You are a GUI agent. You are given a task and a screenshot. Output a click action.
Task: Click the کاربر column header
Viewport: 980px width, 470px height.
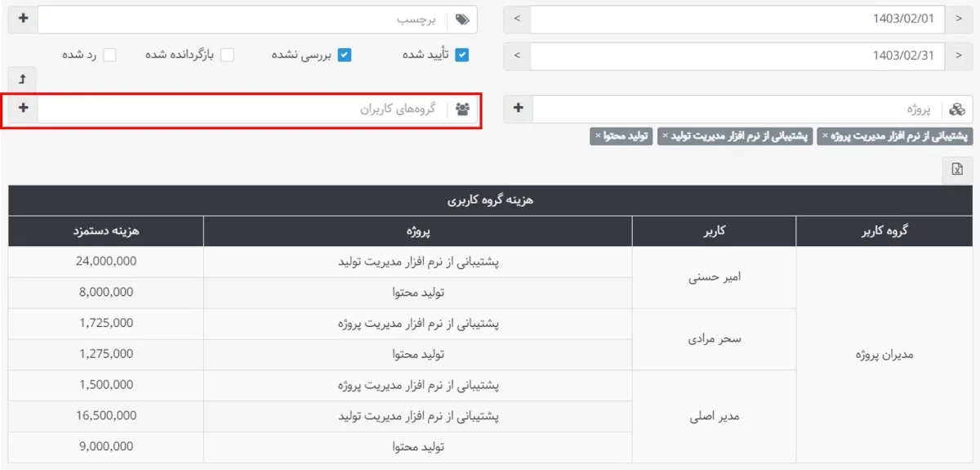pos(714,231)
